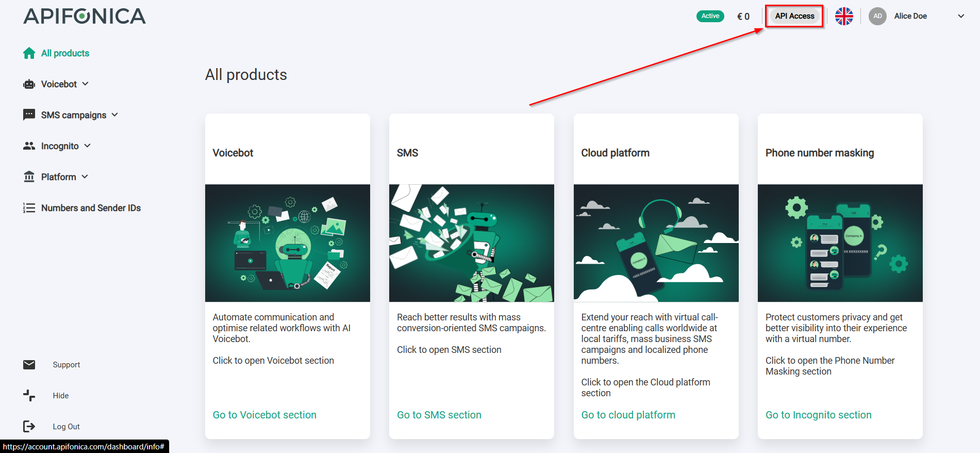The image size is (980, 453).
Task: Click the Voicebot robot icon in sidebar
Action: (x=29, y=84)
